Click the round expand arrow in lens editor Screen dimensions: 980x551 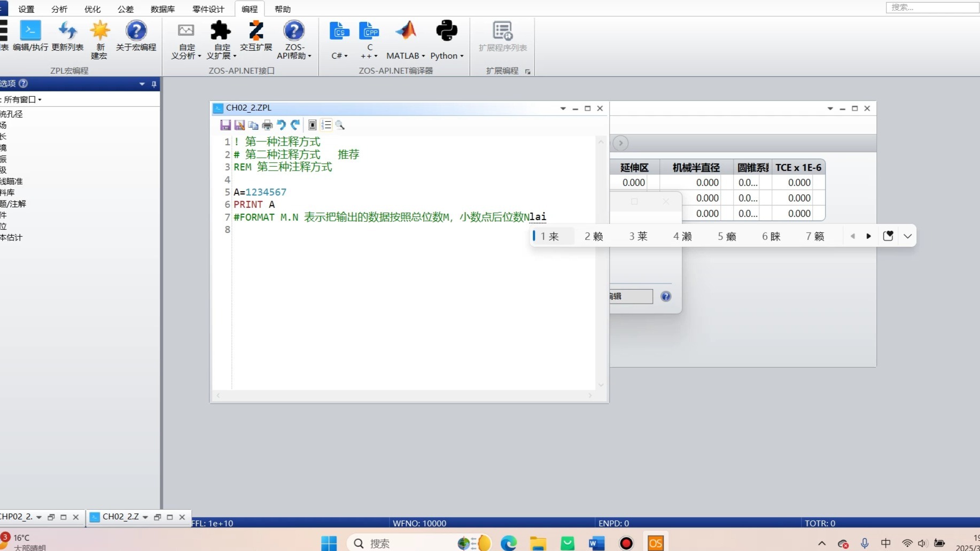pyautogui.click(x=620, y=143)
